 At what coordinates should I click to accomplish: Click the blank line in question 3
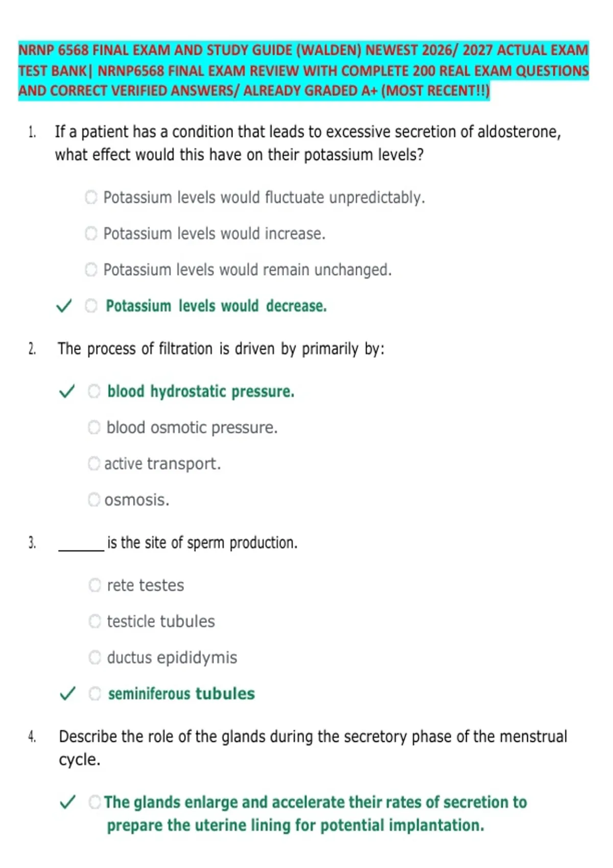(81, 548)
